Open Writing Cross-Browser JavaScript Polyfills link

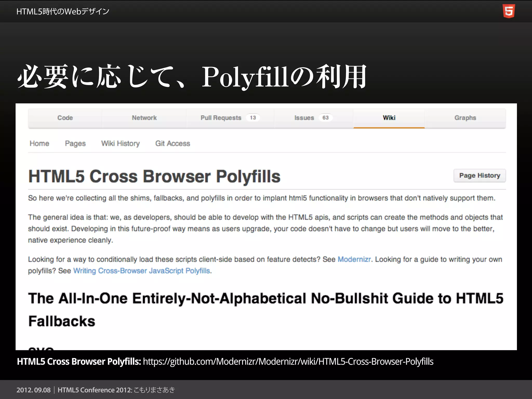[142, 271]
